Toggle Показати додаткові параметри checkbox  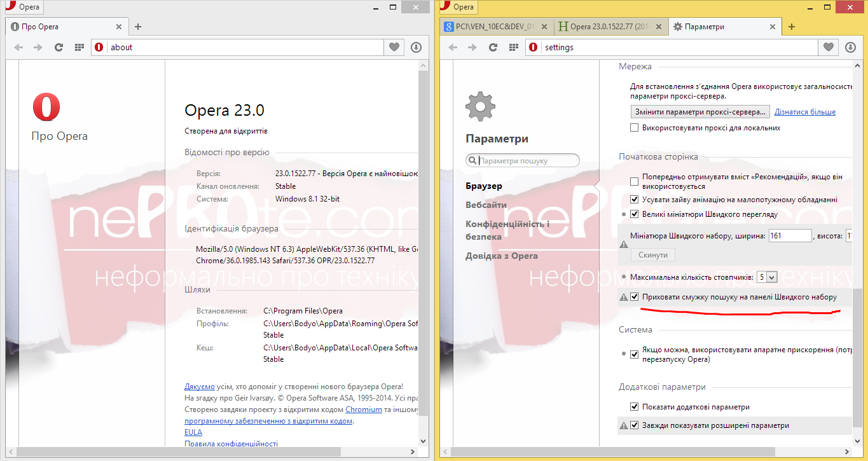pyautogui.click(x=634, y=407)
